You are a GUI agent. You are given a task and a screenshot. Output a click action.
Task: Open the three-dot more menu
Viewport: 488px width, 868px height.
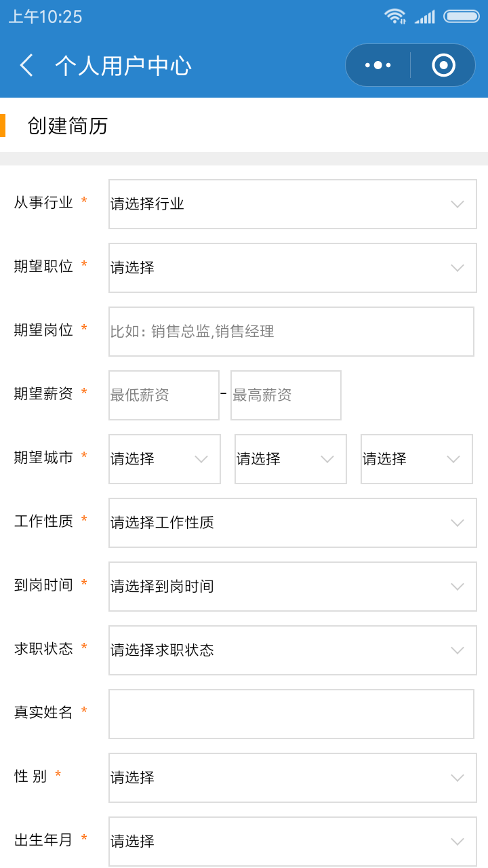point(378,65)
